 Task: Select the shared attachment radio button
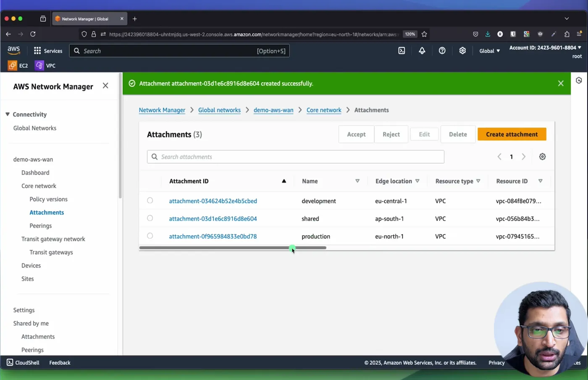click(150, 218)
